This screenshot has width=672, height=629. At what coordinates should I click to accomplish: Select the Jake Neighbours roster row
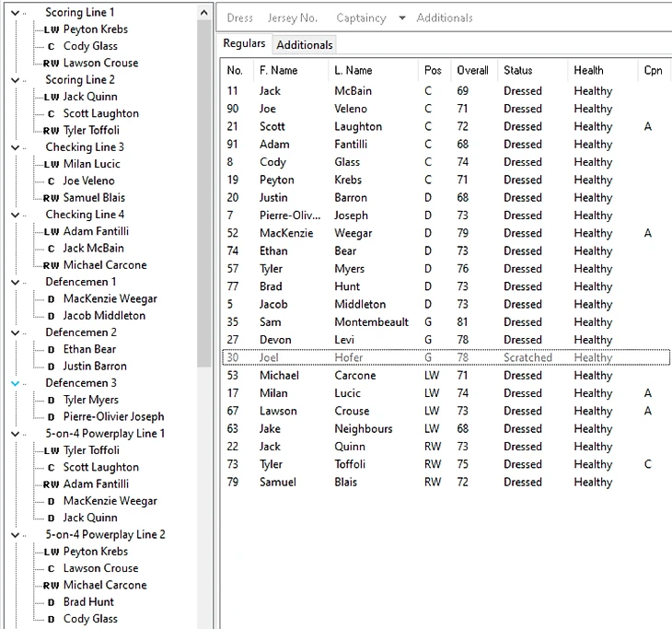(x=446, y=429)
